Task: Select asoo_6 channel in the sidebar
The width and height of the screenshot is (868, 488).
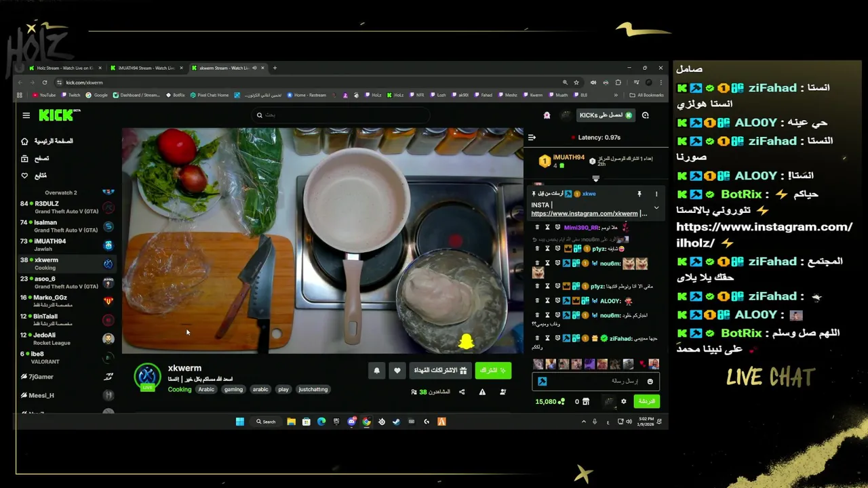Action: [66, 282]
